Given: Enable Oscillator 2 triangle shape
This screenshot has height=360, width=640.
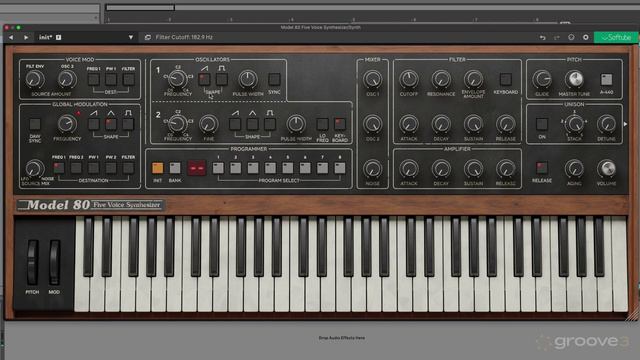Looking at the screenshot, I should [x=253, y=124].
